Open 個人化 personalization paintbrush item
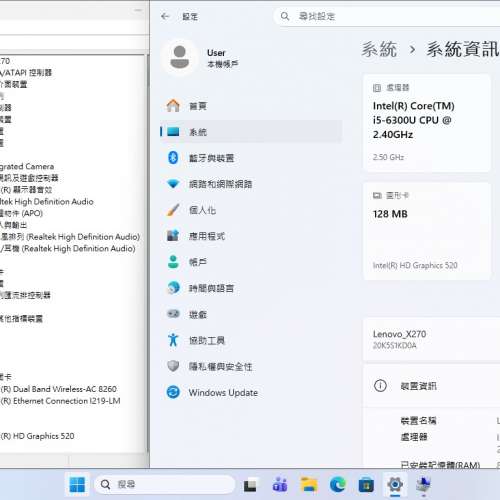 click(251, 210)
